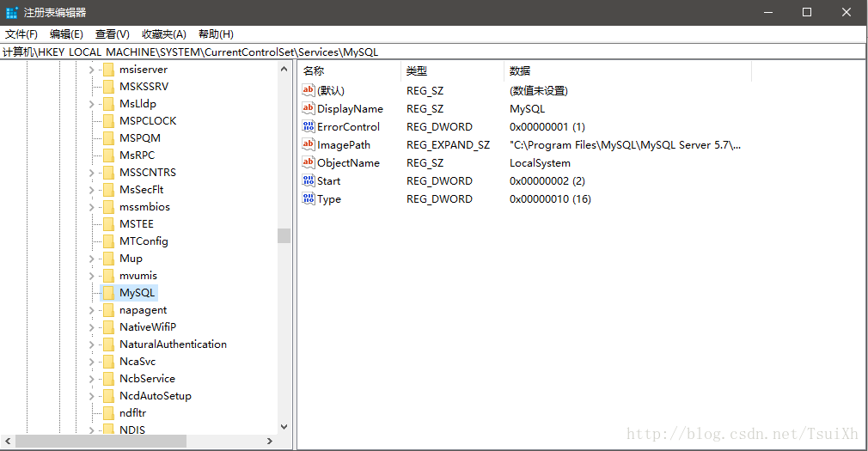Expand the NaturalAuthentication tree node
The width and height of the screenshot is (868, 451).
[91, 344]
